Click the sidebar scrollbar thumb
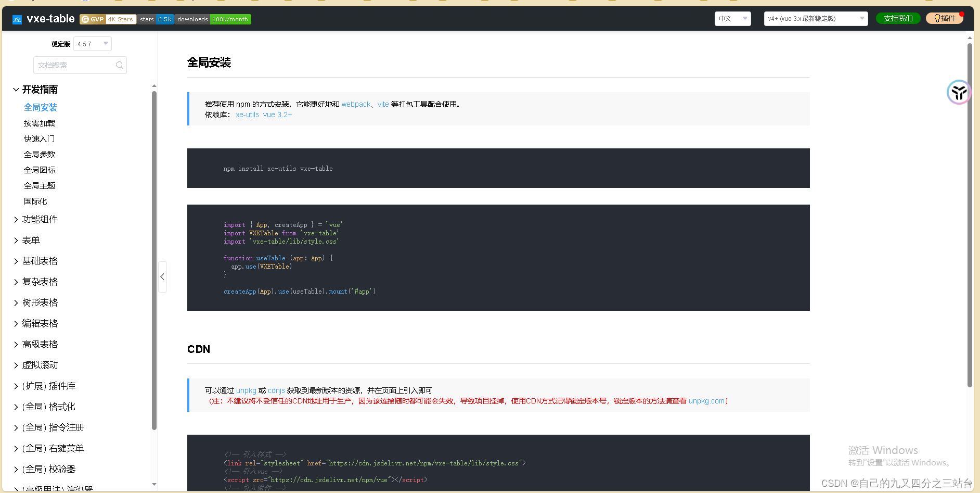Viewport: 980px width, 493px height. point(154,260)
